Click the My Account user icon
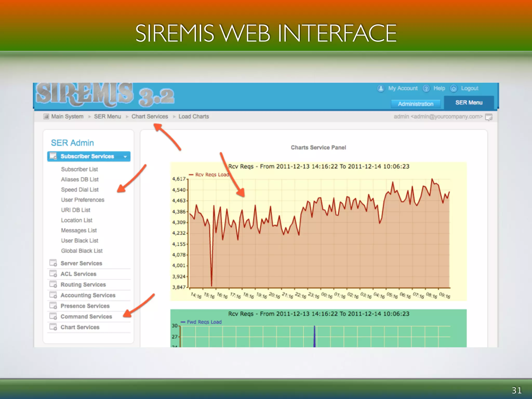The width and height of the screenshot is (532, 399). point(381,89)
